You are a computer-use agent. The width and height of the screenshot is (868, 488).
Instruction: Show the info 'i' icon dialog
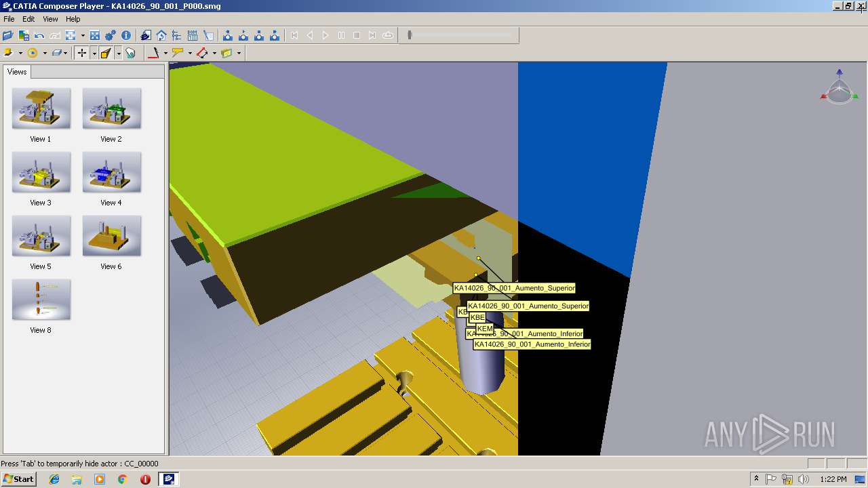point(126,35)
